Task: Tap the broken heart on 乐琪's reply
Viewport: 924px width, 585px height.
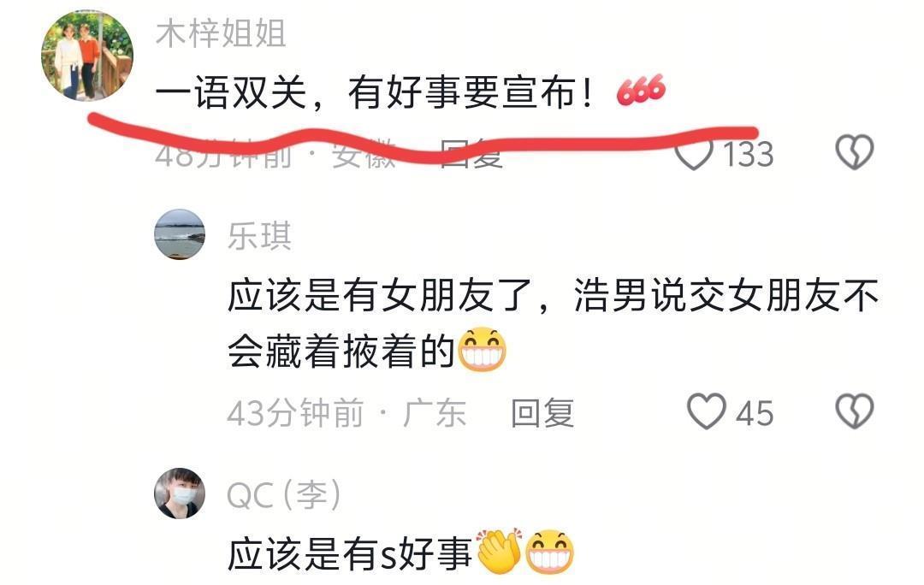Action: (855, 411)
